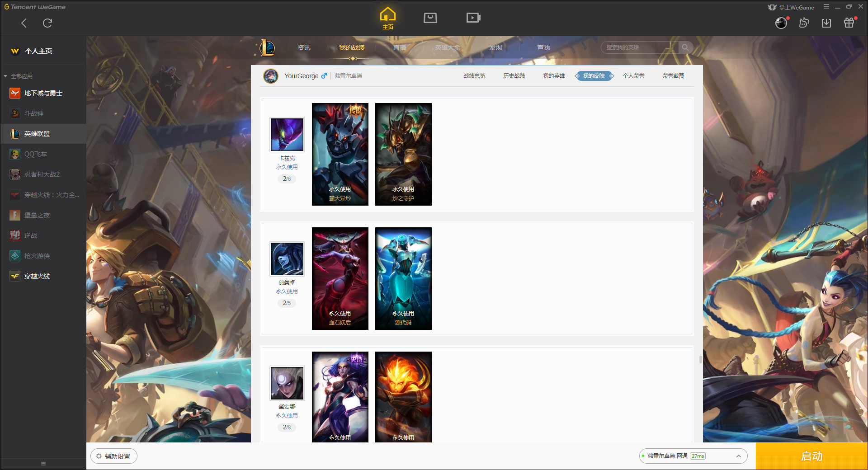Switch to 个人荣誉 sub-tab
Image resolution: width=868 pixels, height=470 pixels.
pos(633,76)
